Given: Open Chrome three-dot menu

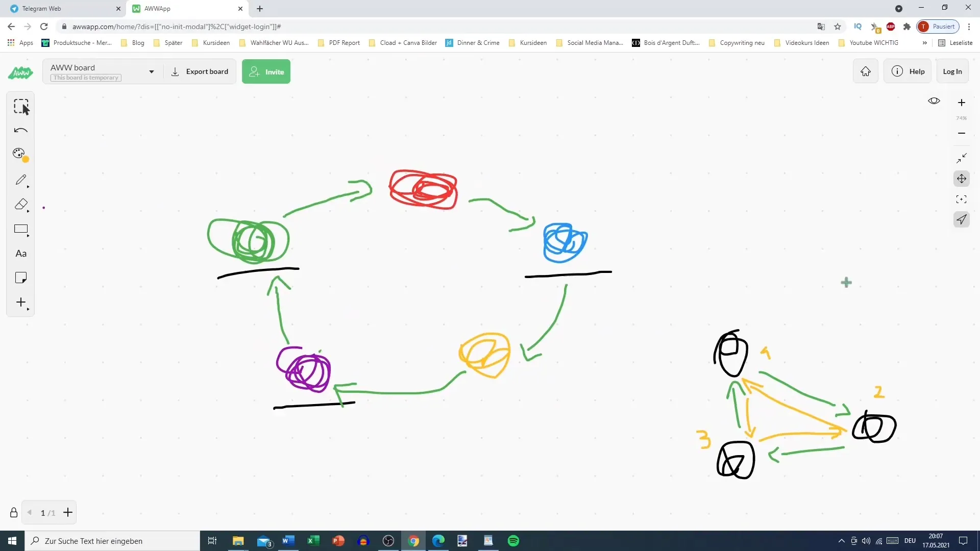Looking at the screenshot, I should (969, 27).
